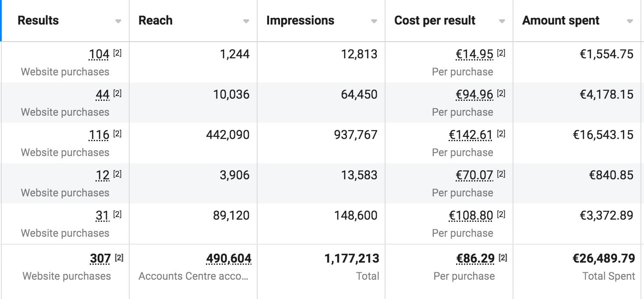The height and width of the screenshot is (299, 644).
Task: Open the €108.80 cost per purchase
Action: point(471,216)
